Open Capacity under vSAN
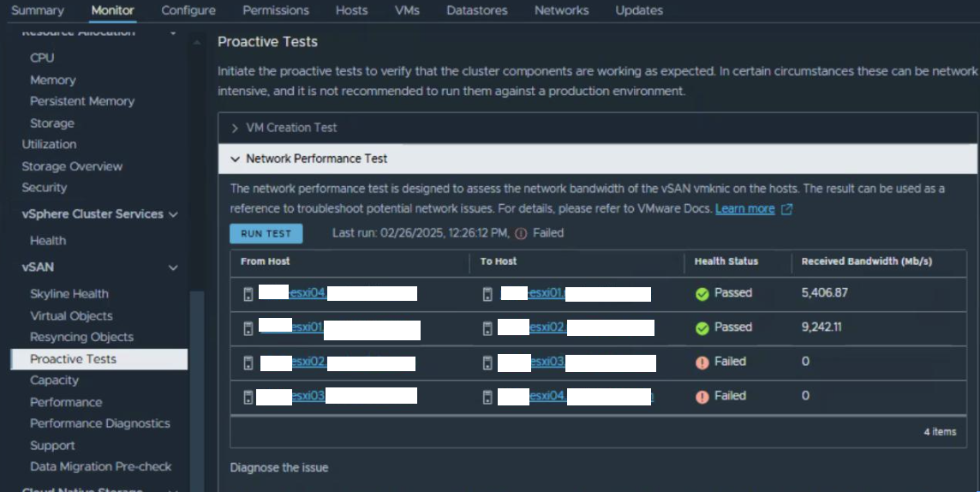Image resolution: width=980 pixels, height=492 pixels. click(54, 380)
